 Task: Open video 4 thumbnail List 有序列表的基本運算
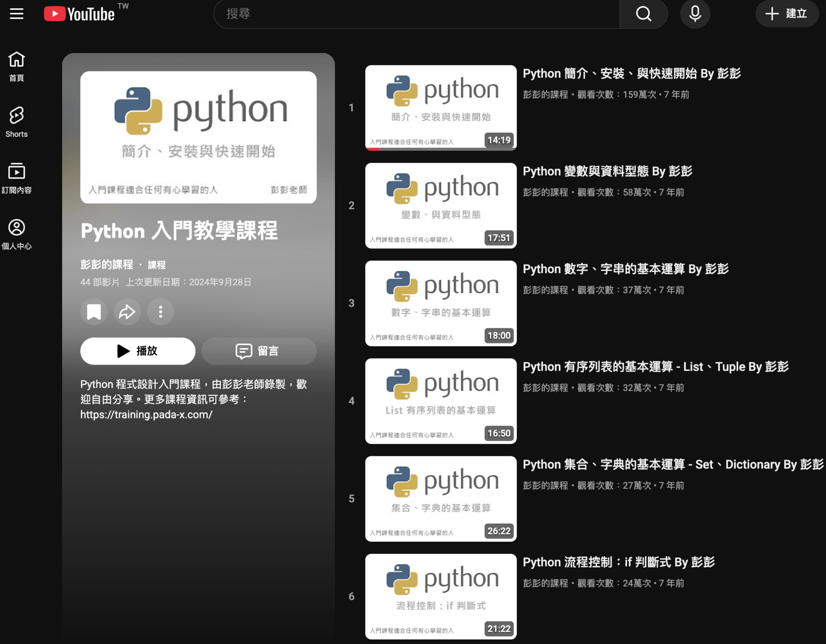click(x=441, y=401)
